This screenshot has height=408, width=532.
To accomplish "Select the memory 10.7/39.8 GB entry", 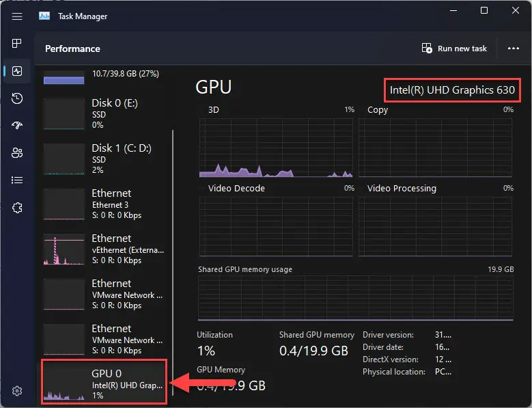I will coord(104,77).
